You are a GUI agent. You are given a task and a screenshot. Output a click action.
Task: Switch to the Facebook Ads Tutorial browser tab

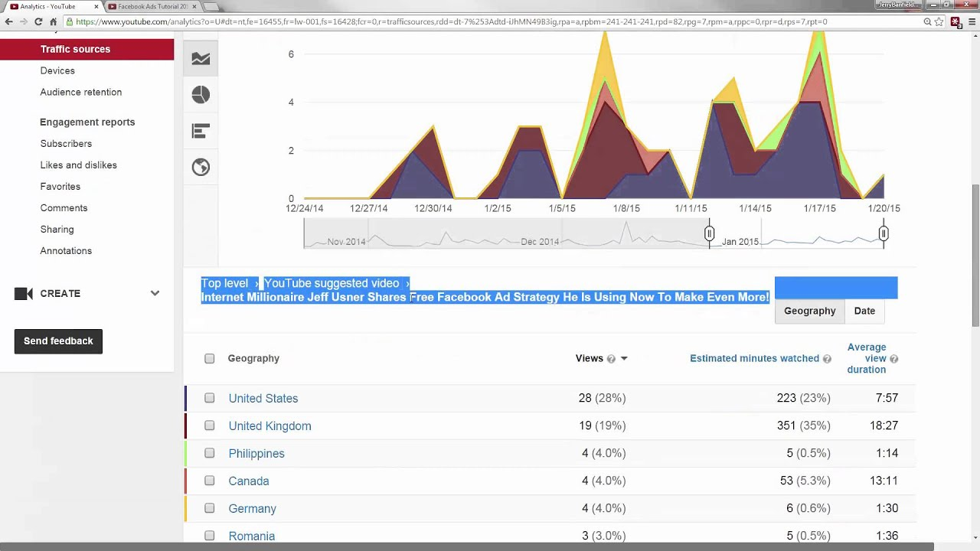point(153,6)
